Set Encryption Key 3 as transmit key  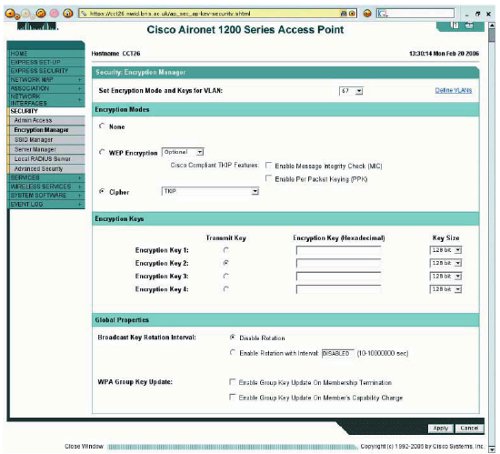pyautogui.click(x=226, y=276)
